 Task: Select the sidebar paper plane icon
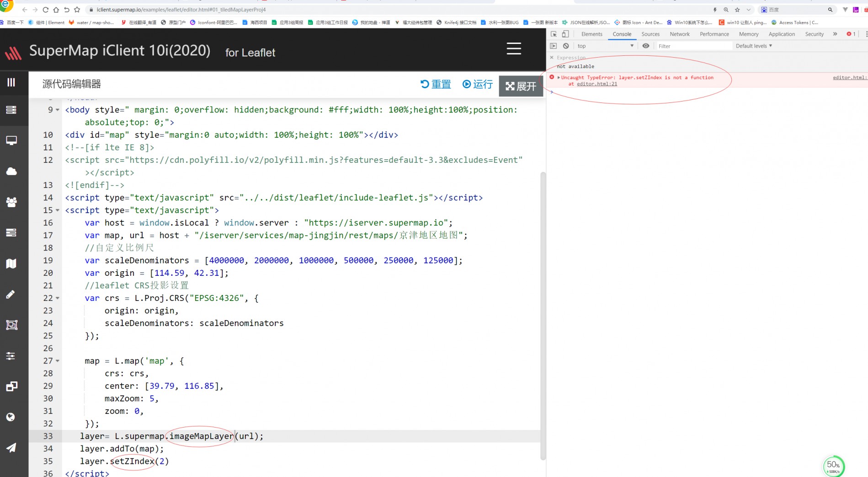11,448
